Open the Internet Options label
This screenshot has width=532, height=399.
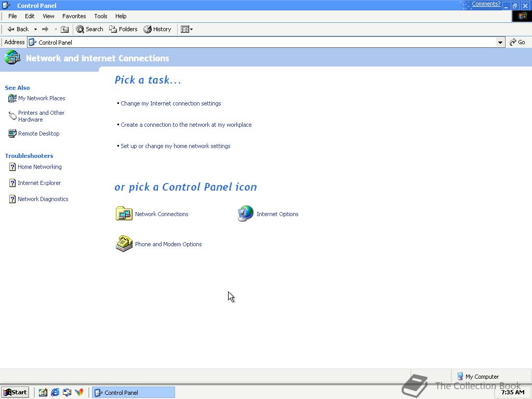pyautogui.click(x=277, y=214)
